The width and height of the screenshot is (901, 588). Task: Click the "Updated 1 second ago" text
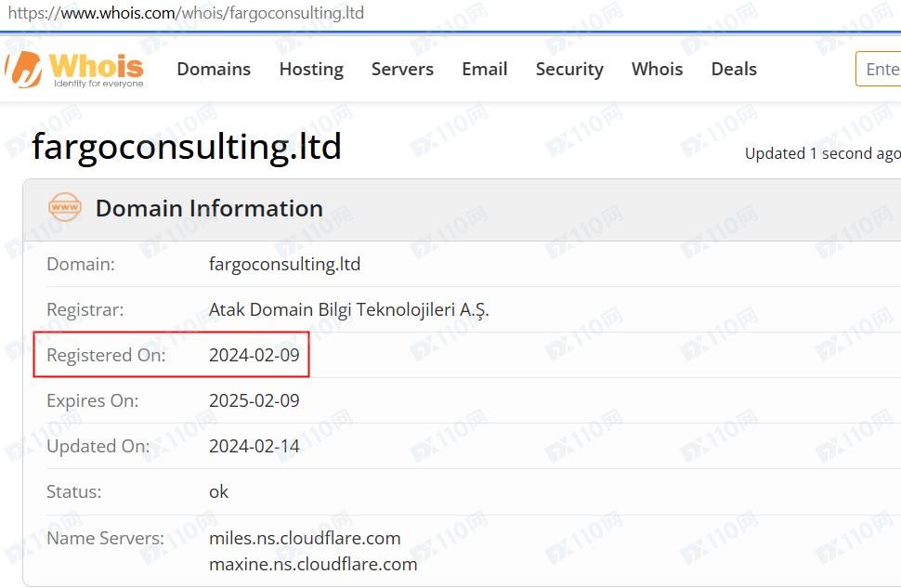click(822, 154)
